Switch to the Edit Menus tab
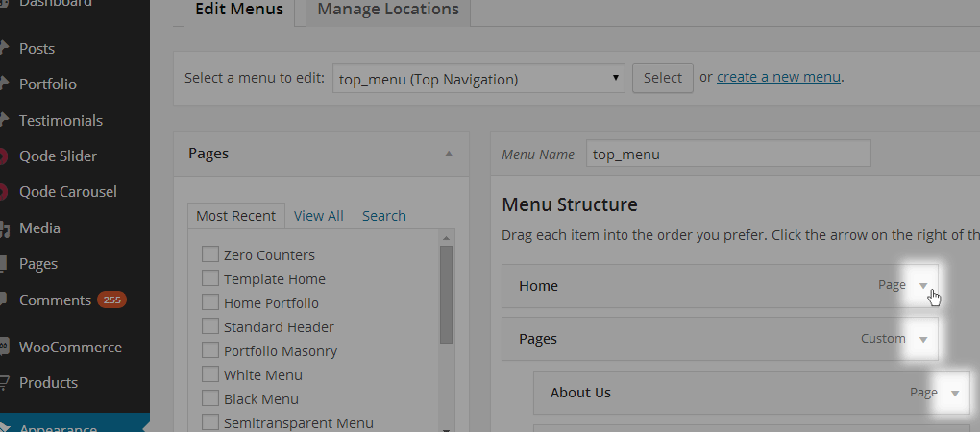Screen dimensions: 980x432 (x=238, y=10)
